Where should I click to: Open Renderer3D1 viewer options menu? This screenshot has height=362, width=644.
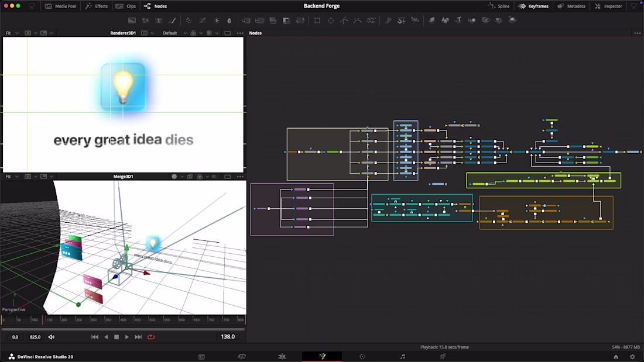pos(240,33)
